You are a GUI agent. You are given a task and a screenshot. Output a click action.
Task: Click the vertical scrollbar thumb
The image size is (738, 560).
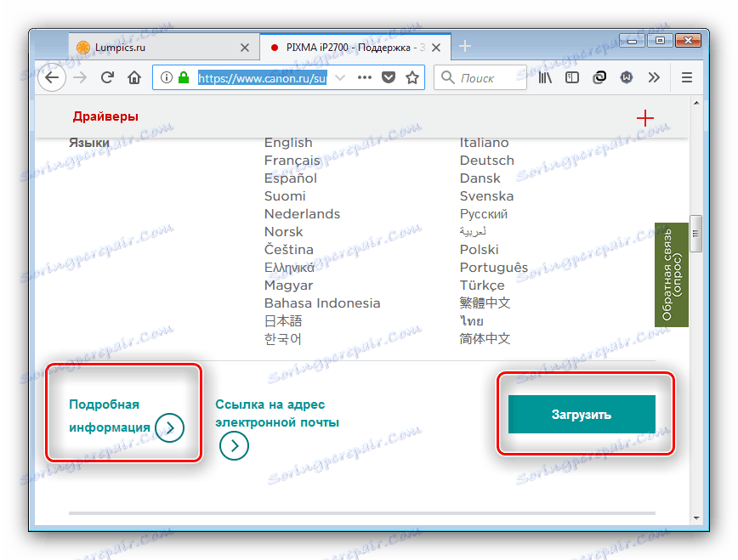(696, 234)
